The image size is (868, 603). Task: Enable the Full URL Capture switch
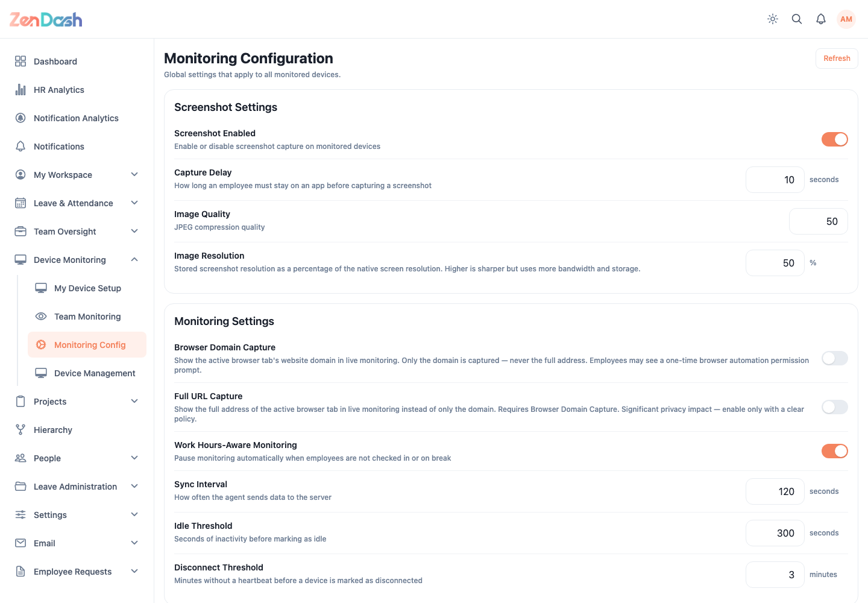(835, 407)
